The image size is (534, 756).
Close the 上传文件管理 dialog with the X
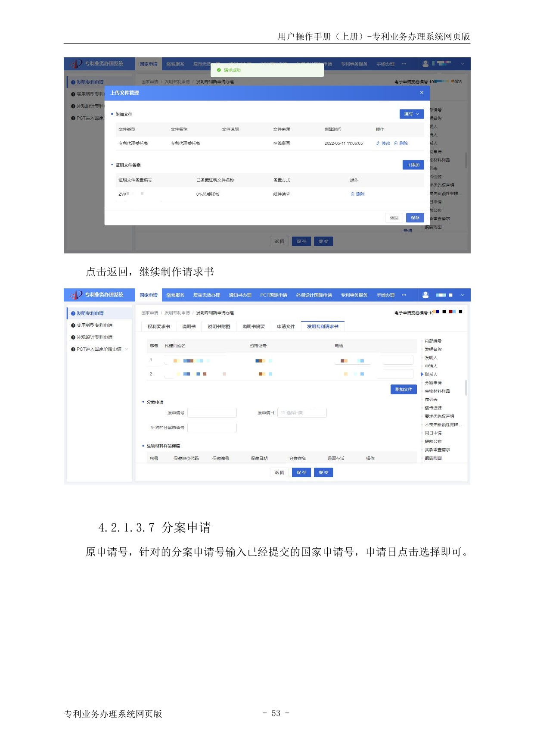pyautogui.click(x=422, y=93)
